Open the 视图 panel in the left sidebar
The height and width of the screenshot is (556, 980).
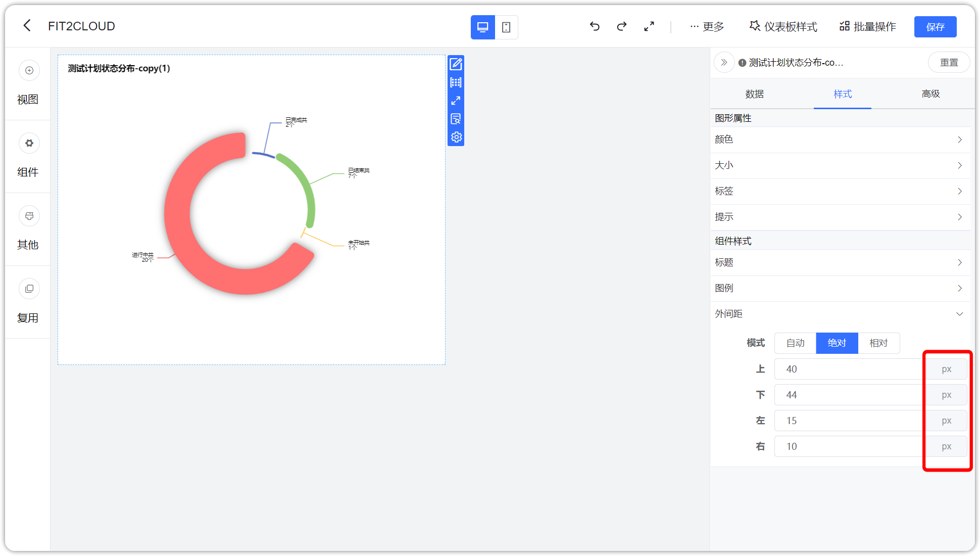tap(28, 85)
